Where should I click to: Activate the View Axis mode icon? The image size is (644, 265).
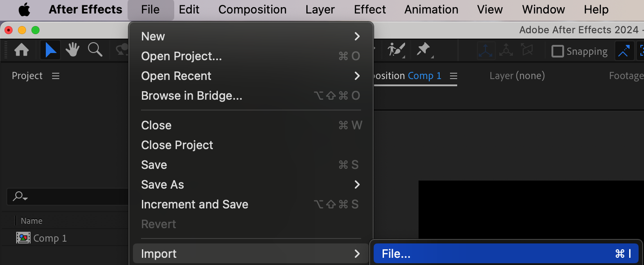(x=527, y=51)
